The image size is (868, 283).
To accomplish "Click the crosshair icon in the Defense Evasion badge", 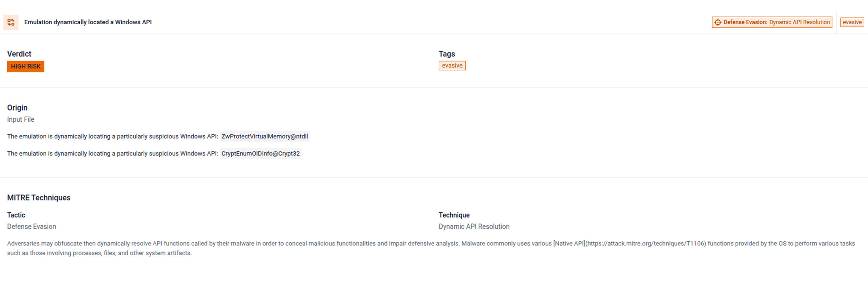I will coord(717,22).
